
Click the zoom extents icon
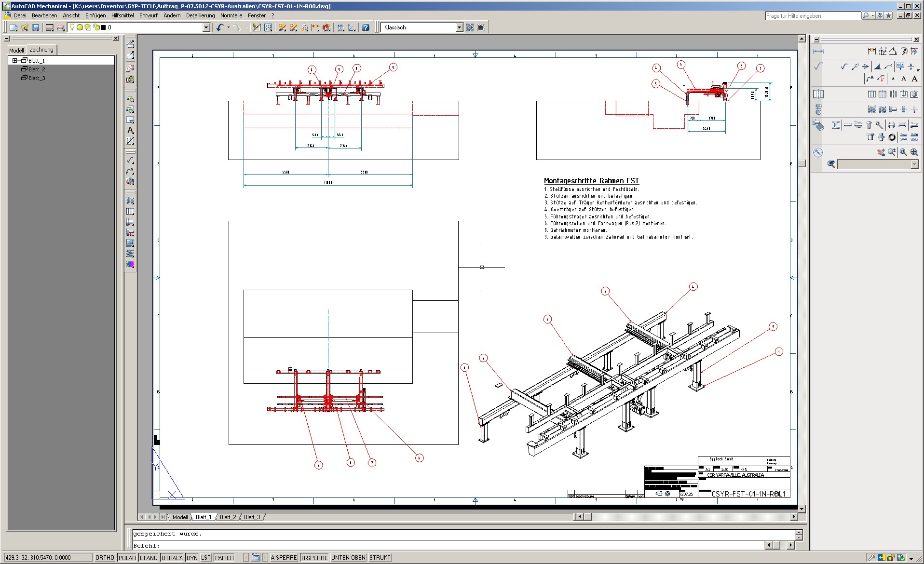(914, 152)
